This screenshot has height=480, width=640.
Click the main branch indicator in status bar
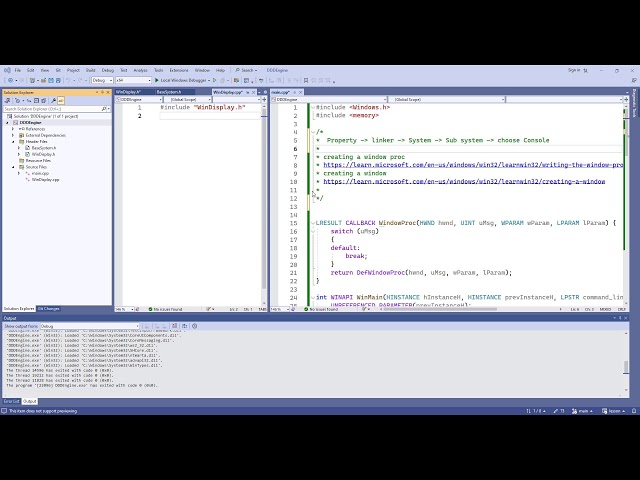[x=582, y=411]
